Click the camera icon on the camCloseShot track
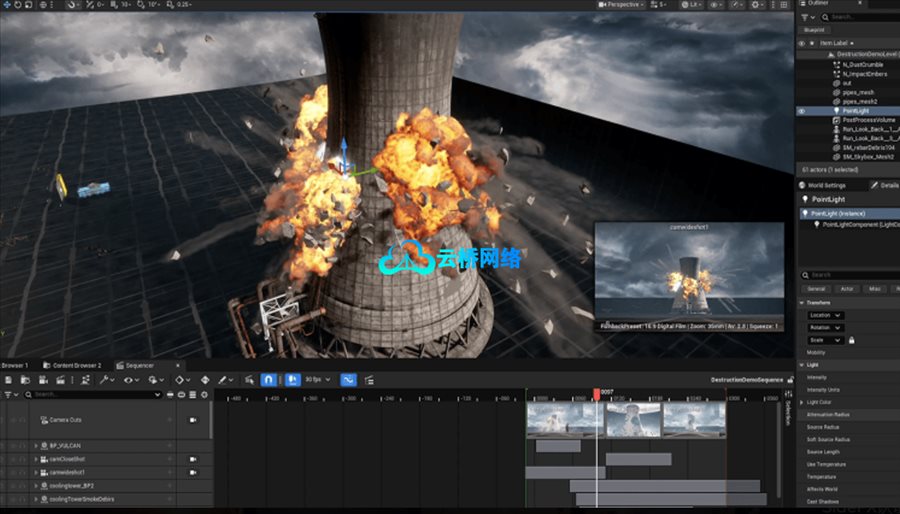The width and height of the screenshot is (900, 514). (192, 459)
